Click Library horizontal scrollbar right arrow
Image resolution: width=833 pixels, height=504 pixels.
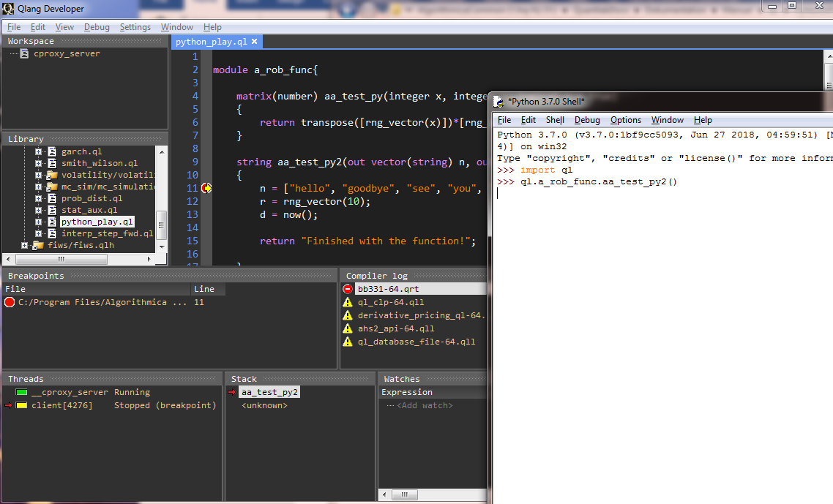(x=149, y=259)
